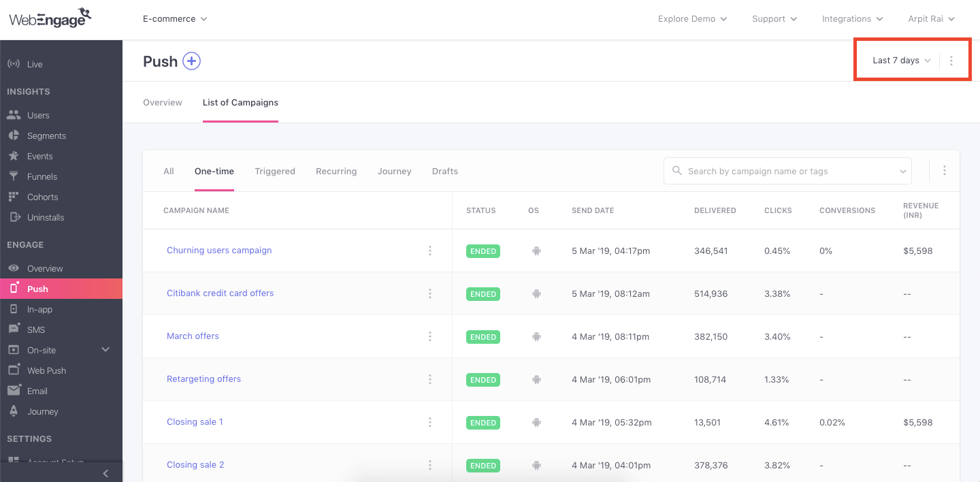Open the Retargeting offers campaign link
980x482 pixels.
[203, 379]
